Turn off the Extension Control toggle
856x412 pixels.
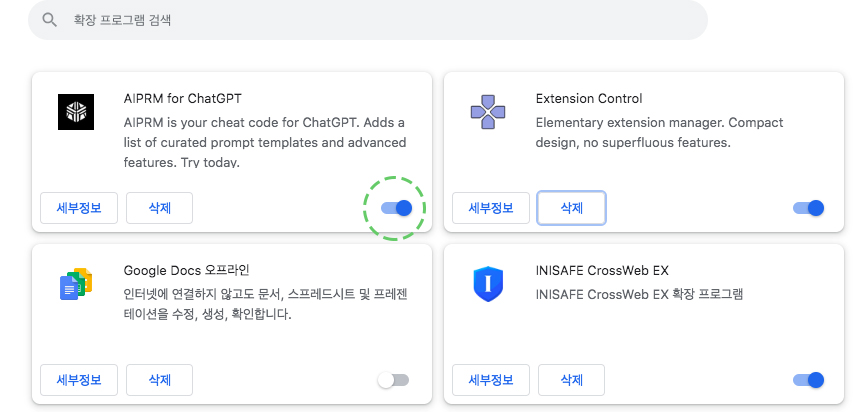point(809,208)
